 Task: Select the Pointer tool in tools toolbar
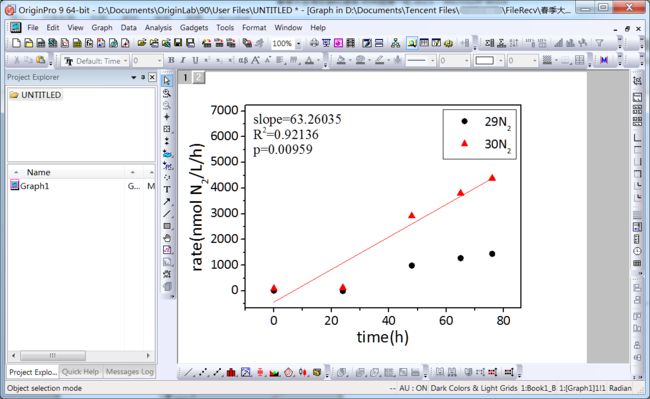tap(167, 81)
